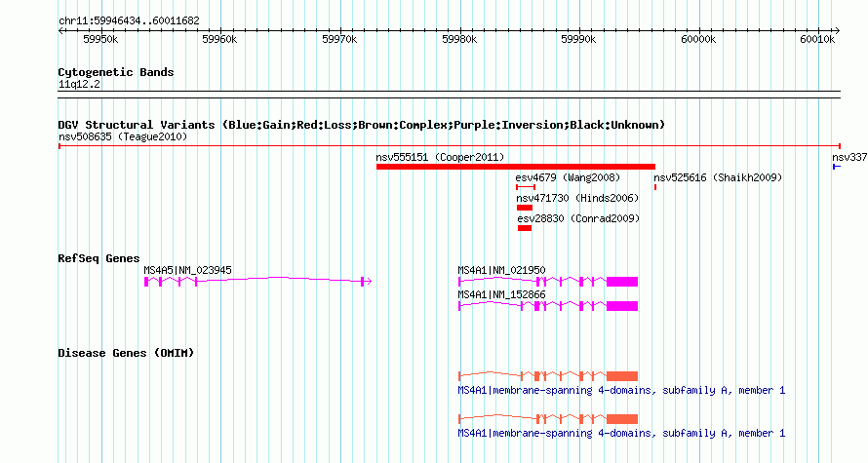This screenshot has height=463, width=868.
Task: Click the 59980k ruler tick label
Action: (x=459, y=39)
